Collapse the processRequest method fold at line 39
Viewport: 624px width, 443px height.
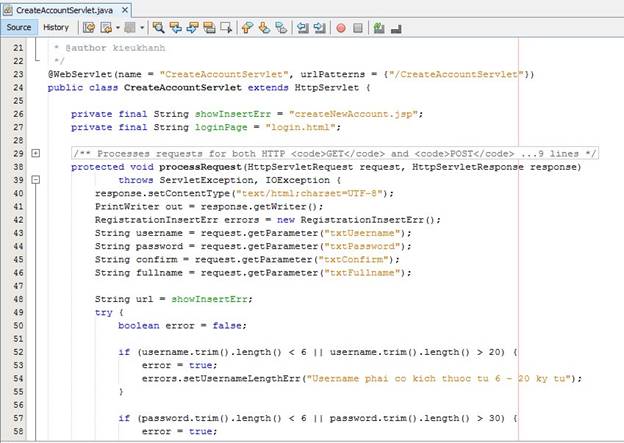36,180
